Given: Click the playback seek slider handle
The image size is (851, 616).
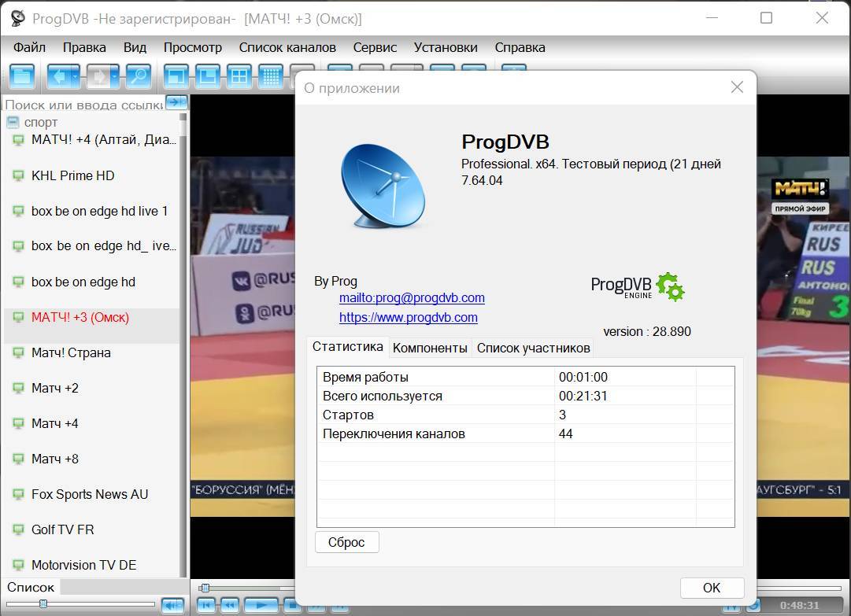Looking at the screenshot, I should (x=205, y=588).
